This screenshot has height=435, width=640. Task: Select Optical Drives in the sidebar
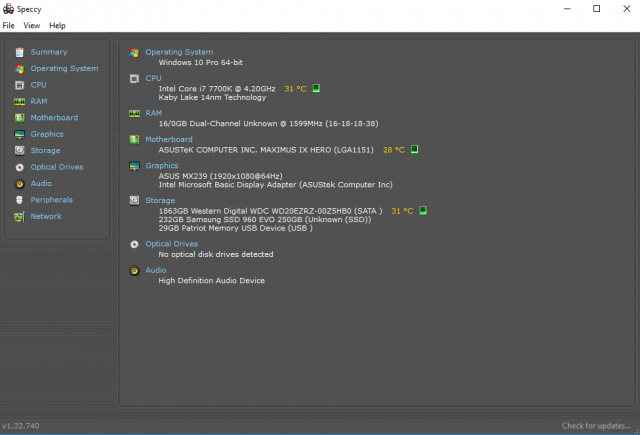(x=57, y=167)
